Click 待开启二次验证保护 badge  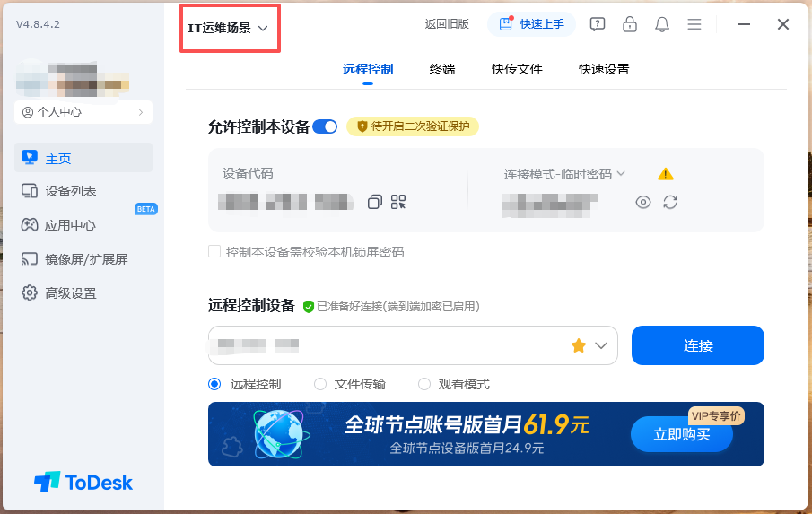(413, 126)
